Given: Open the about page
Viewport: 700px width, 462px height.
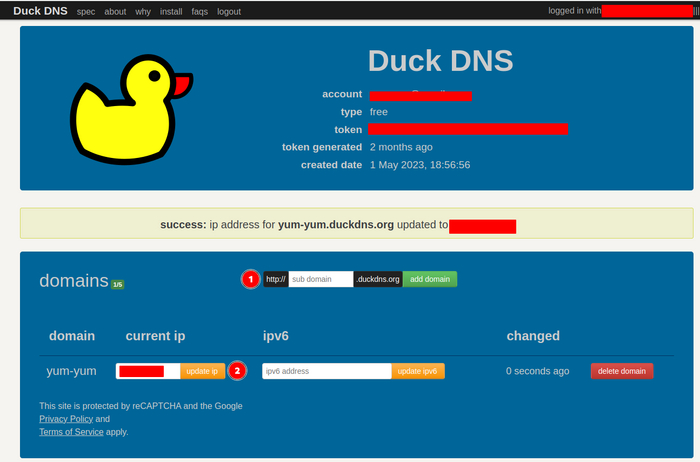Looking at the screenshot, I should pyautogui.click(x=115, y=12).
